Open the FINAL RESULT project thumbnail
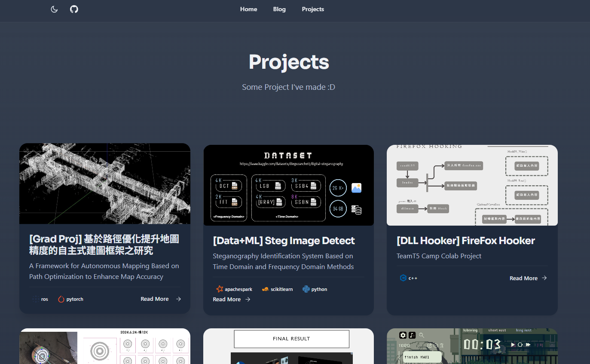Image resolution: width=590 pixels, height=364 pixels. click(288, 346)
